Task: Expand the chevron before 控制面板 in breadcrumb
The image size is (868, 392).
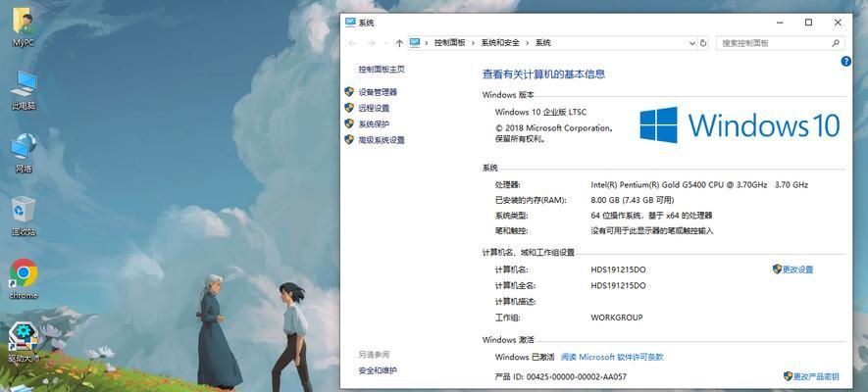Action: (427, 43)
